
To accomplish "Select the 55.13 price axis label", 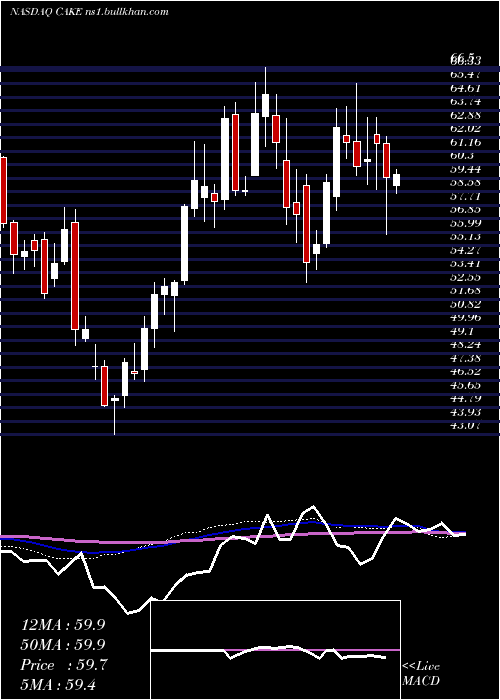I will [466, 237].
